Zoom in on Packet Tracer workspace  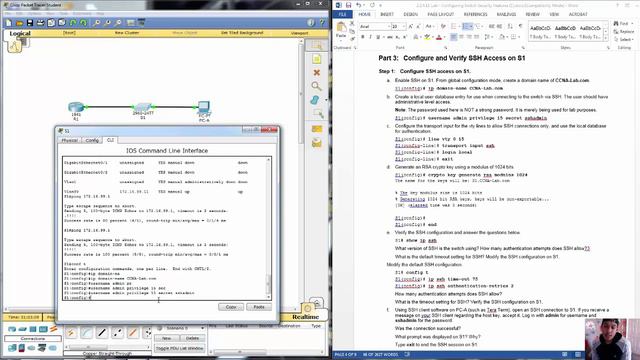tap(97, 23)
